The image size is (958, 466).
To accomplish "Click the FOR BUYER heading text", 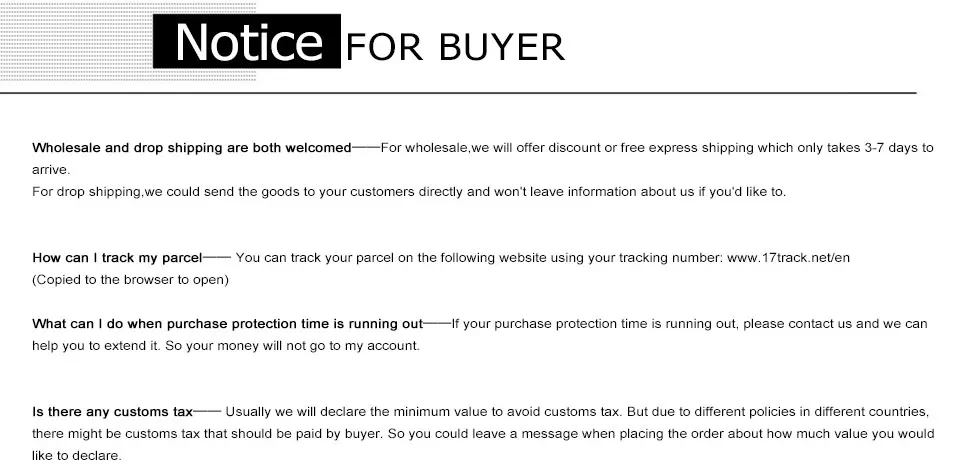I will tap(455, 46).
